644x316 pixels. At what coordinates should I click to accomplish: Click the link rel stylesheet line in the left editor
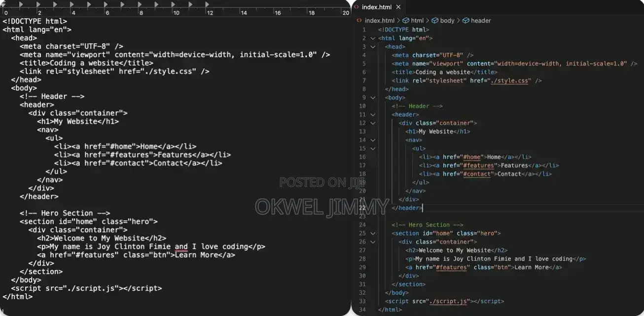point(114,71)
